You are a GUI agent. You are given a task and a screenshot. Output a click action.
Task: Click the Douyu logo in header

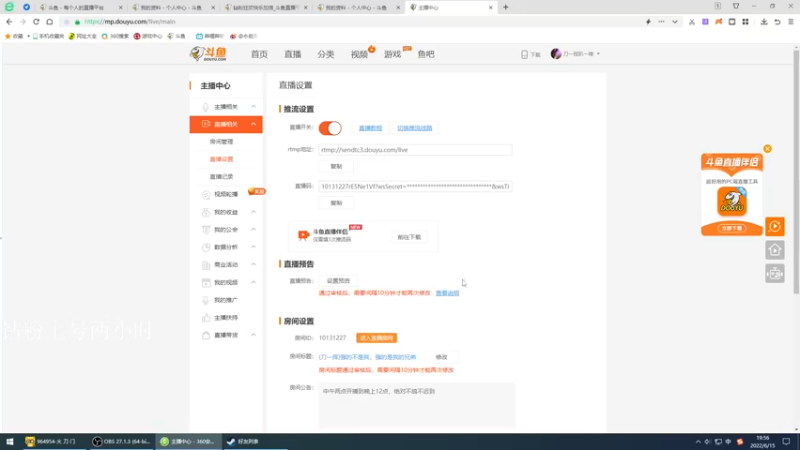[208, 54]
